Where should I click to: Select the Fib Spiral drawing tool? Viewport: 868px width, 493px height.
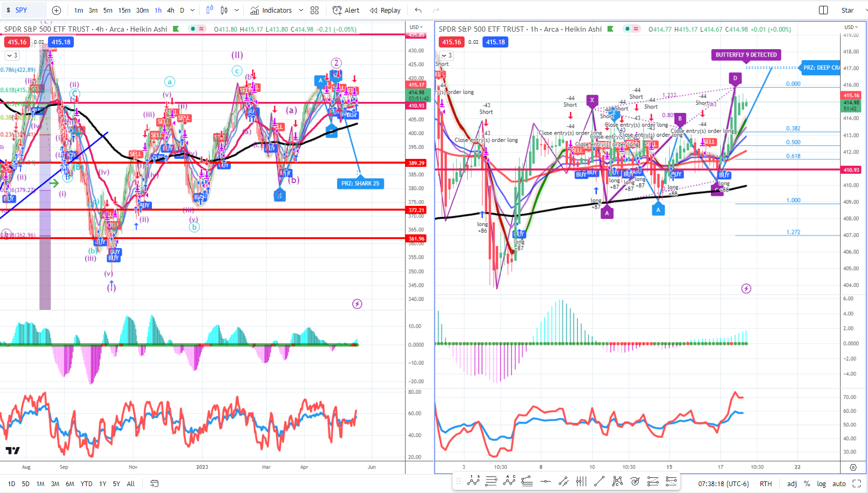click(635, 481)
